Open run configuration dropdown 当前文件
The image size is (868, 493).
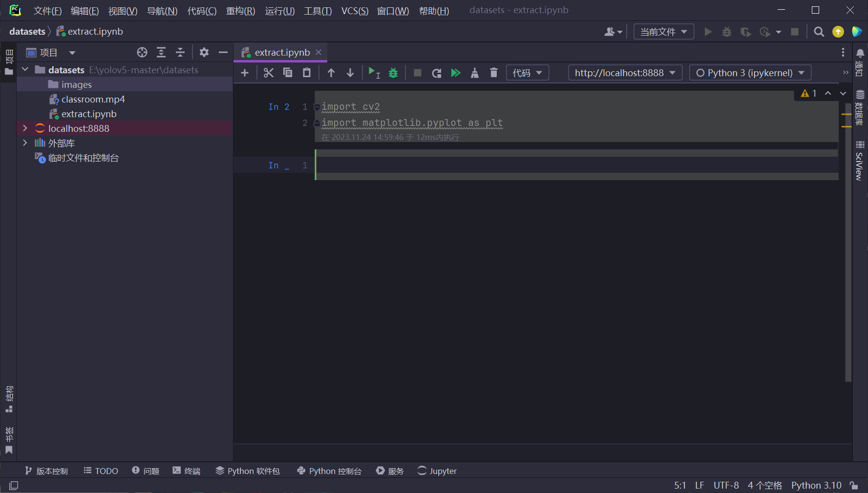(664, 32)
